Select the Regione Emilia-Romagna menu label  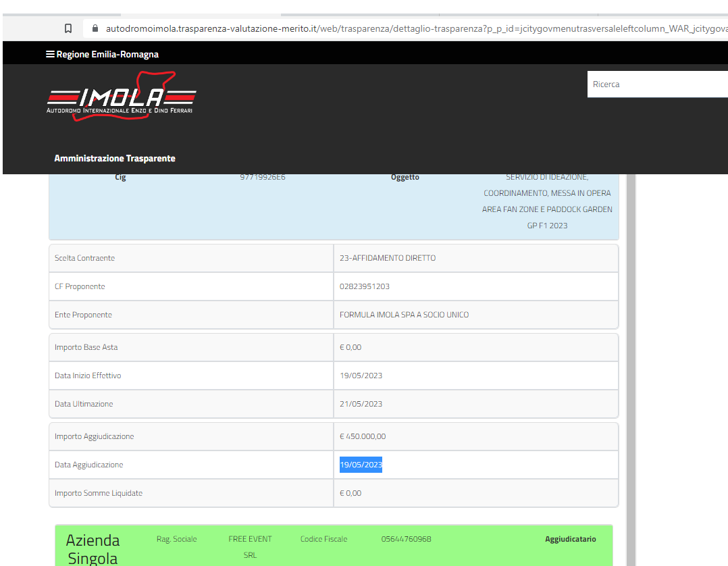[107, 54]
